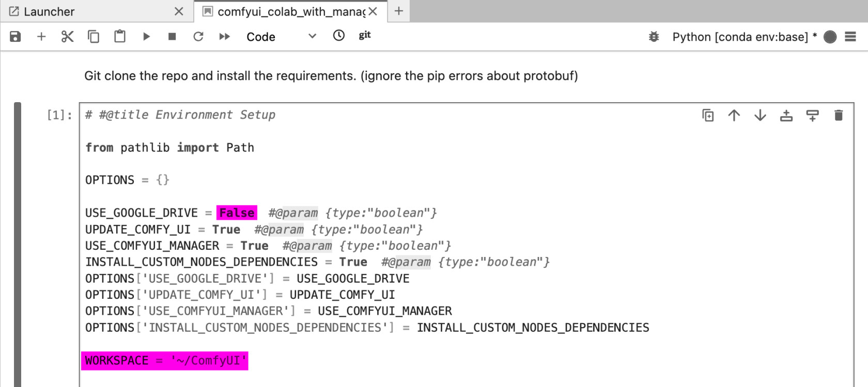Cut the selected cell with scissors icon

click(68, 37)
